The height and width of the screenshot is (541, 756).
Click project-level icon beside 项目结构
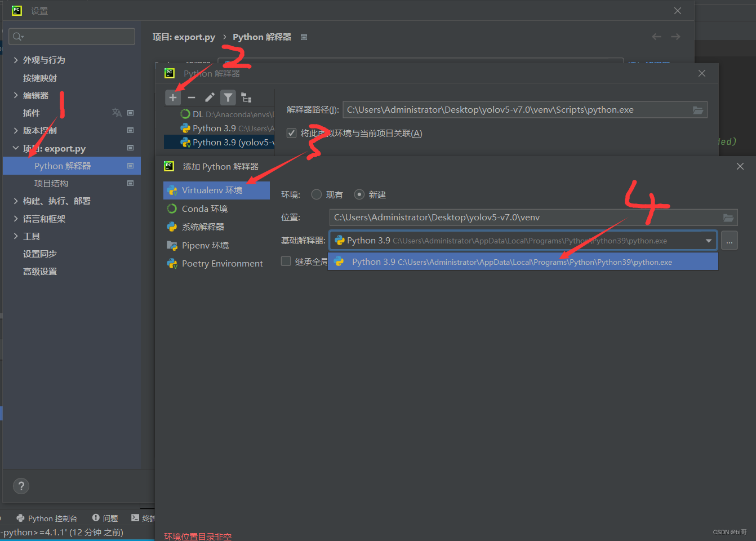point(130,183)
